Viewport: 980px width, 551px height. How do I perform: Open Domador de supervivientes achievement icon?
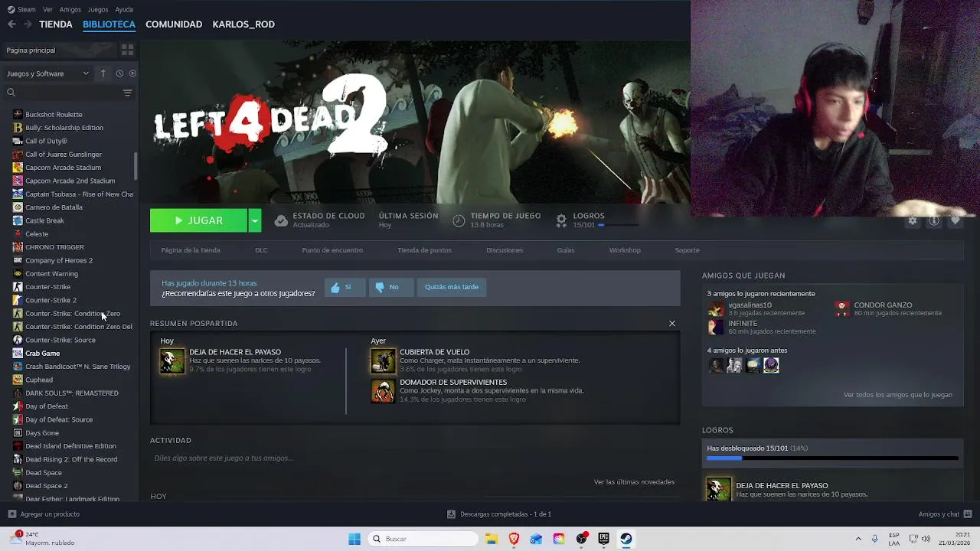click(x=383, y=391)
